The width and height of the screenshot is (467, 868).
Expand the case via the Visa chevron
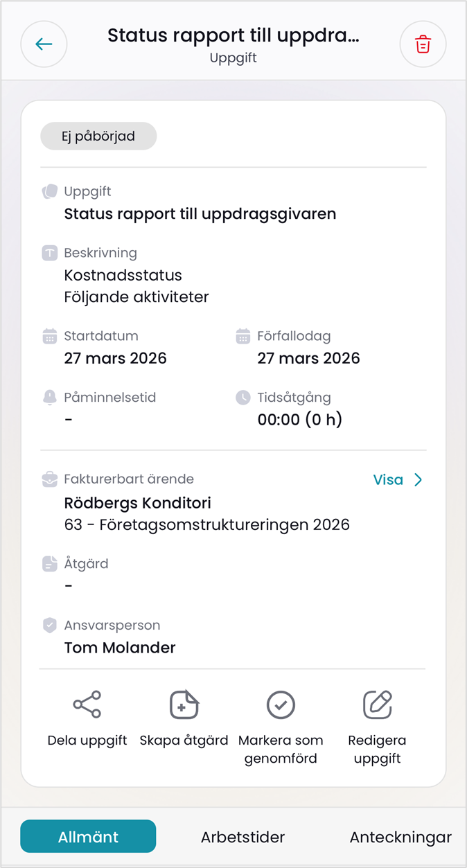418,480
